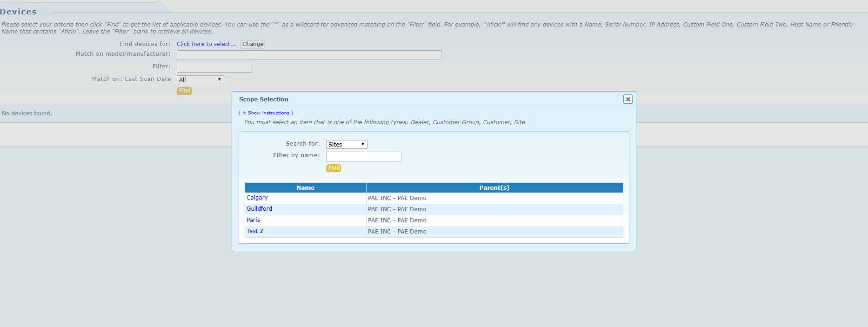Open the Click here to select link

[206, 44]
